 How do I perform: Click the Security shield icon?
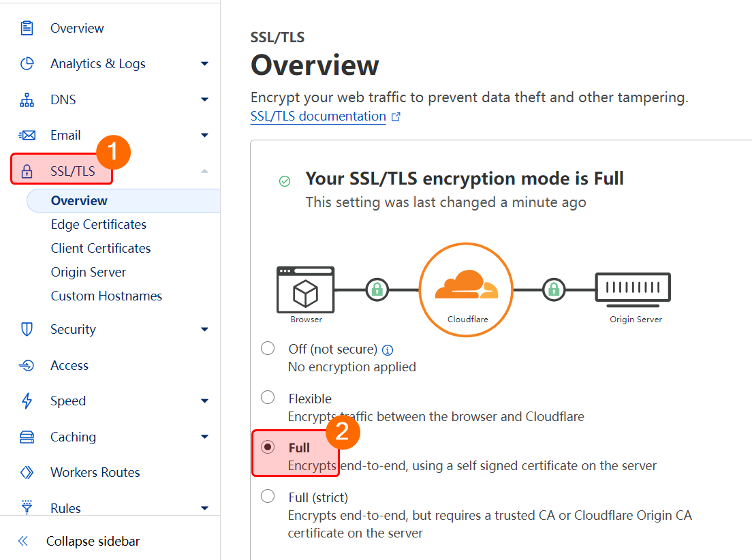[27, 330]
